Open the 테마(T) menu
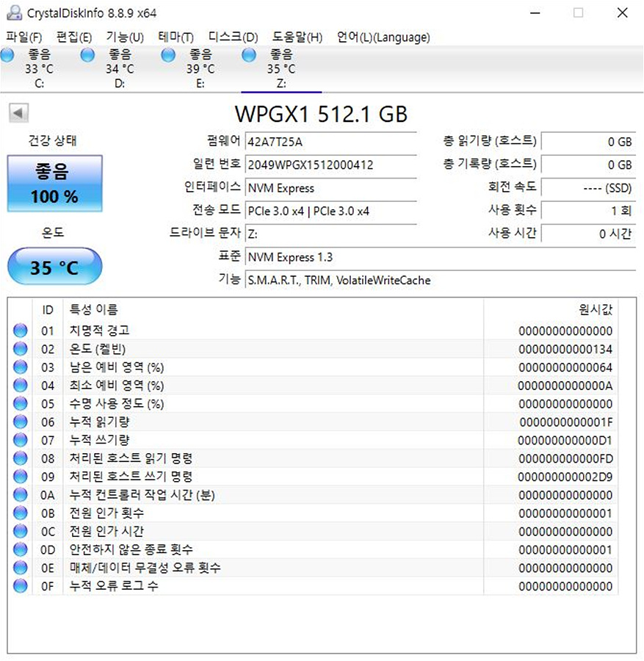Screen dimensions: 644x661 click(x=176, y=37)
